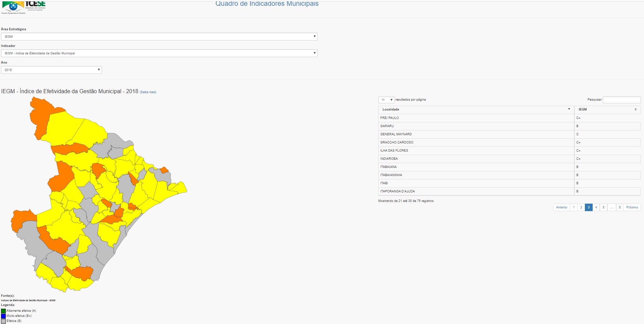Image resolution: width=644 pixels, height=324 pixels.
Task: Go to the Próximo page
Action: point(632,207)
